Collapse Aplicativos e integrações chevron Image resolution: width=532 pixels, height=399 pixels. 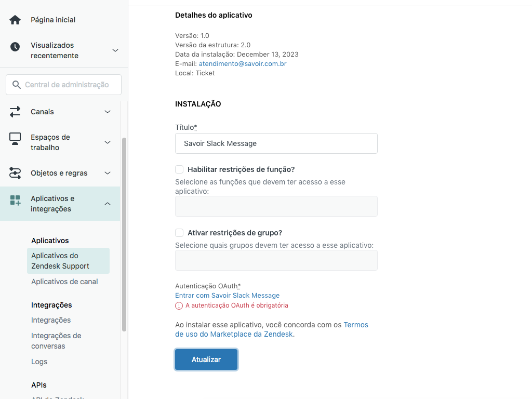click(108, 204)
